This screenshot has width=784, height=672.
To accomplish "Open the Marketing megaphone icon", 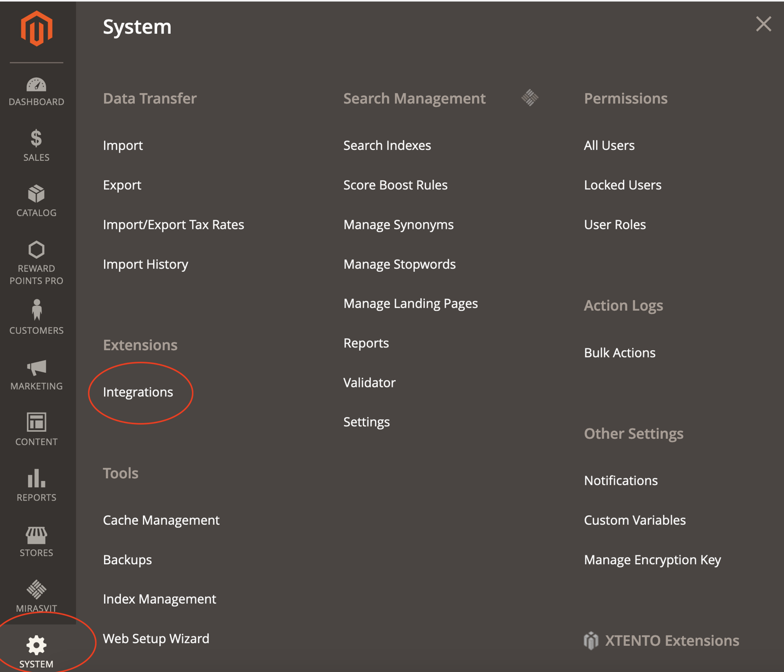I will 36,368.
